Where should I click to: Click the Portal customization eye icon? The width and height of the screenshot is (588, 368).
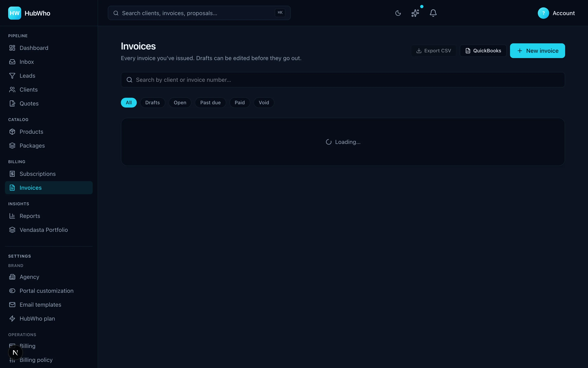(x=12, y=291)
